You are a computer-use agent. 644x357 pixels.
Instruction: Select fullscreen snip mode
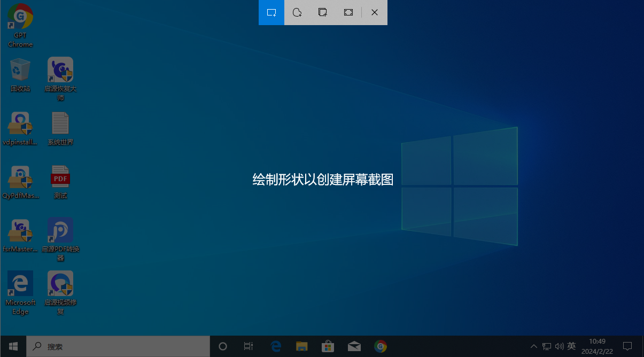click(x=348, y=12)
